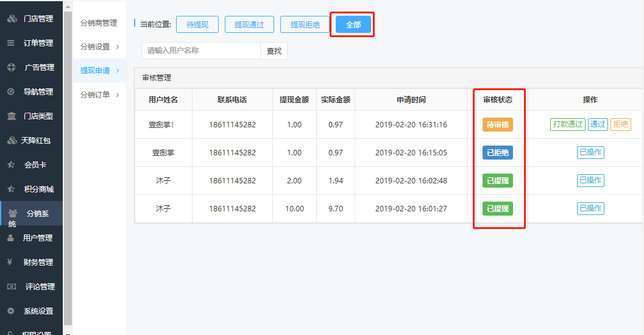Viewport: 644px width, 335px height.
Task: Click the 联系电话 column header
Action: pos(232,100)
